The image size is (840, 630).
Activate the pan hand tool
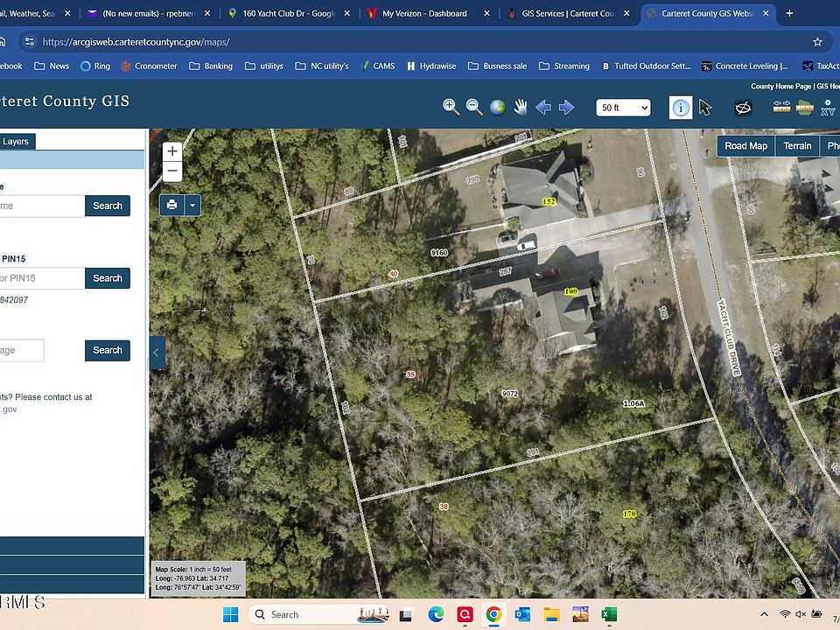click(x=521, y=107)
